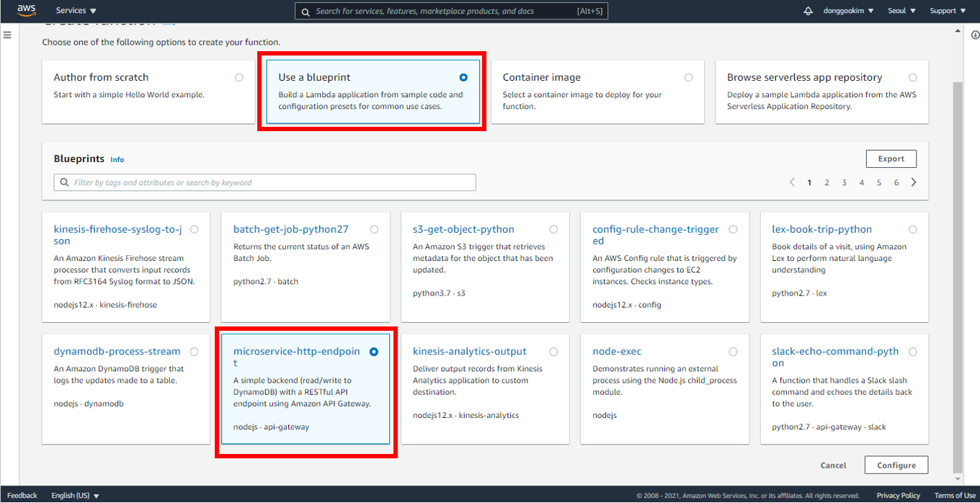The width and height of the screenshot is (980, 503).
Task: Click the batch-get-job-python27 title
Action: click(x=291, y=229)
